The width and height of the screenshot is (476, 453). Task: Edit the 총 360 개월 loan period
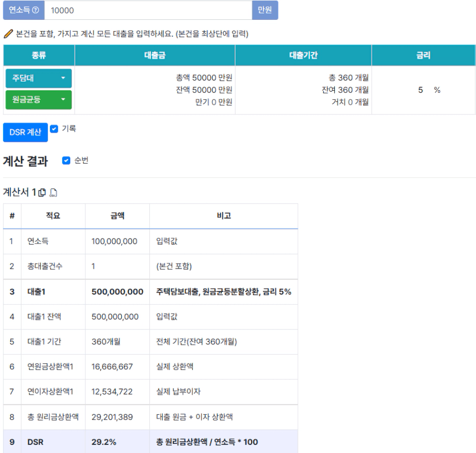(348, 78)
